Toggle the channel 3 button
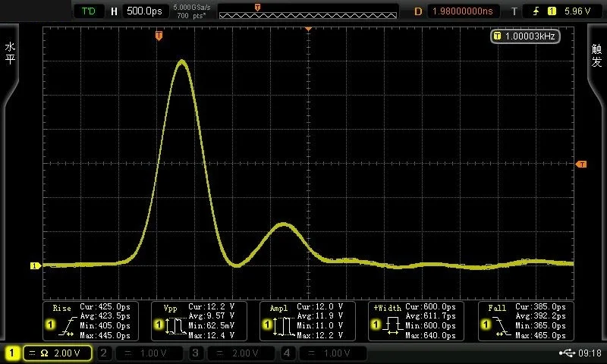This screenshot has width=607, height=364. (x=195, y=353)
